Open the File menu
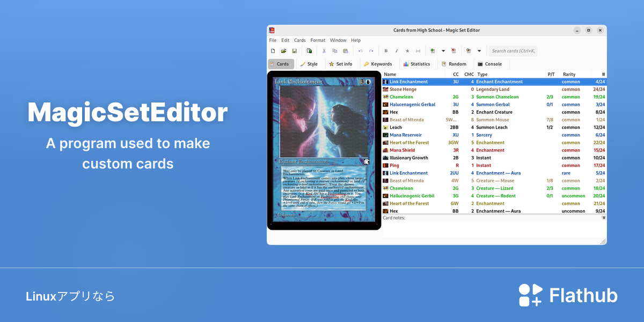 tap(273, 40)
